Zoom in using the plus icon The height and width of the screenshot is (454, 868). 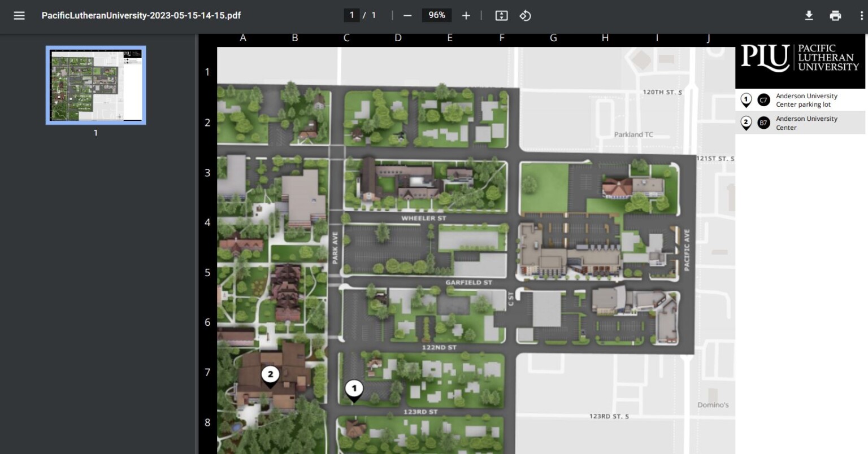point(466,15)
